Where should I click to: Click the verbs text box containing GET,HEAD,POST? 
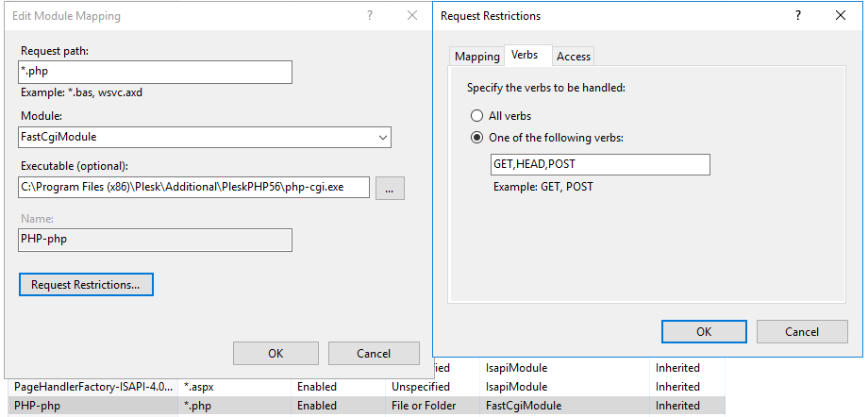pyautogui.click(x=599, y=165)
